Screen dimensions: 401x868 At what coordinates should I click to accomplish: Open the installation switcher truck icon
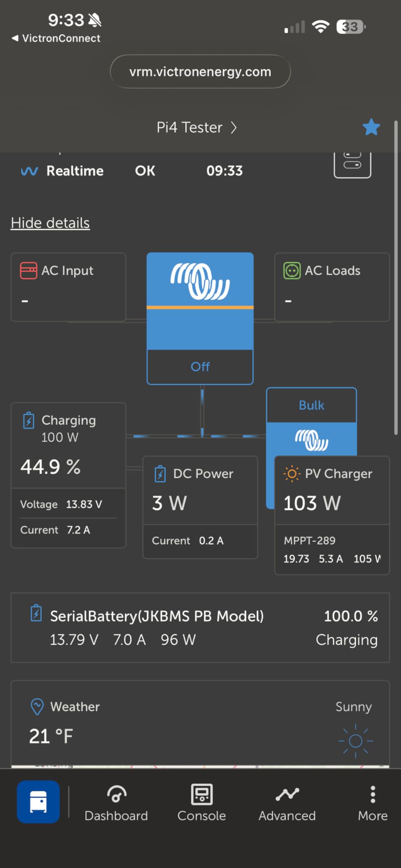[x=38, y=801]
